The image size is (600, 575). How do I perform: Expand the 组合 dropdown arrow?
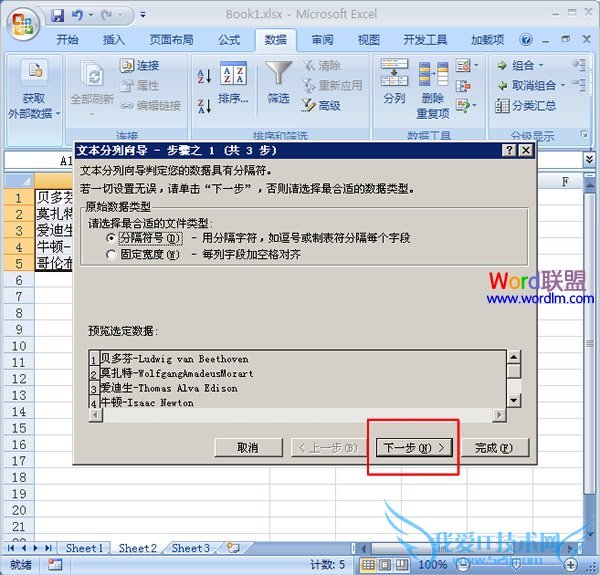(x=541, y=66)
